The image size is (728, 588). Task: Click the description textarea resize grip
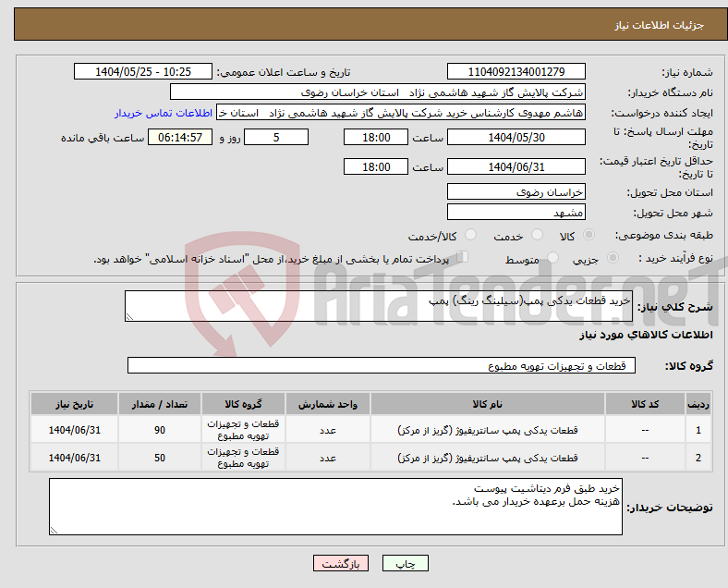(x=129, y=317)
